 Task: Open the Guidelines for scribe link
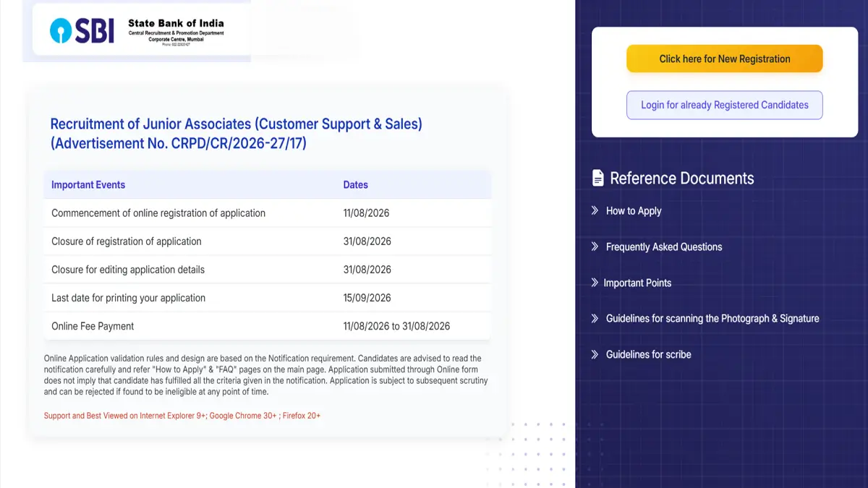(x=648, y=354)
